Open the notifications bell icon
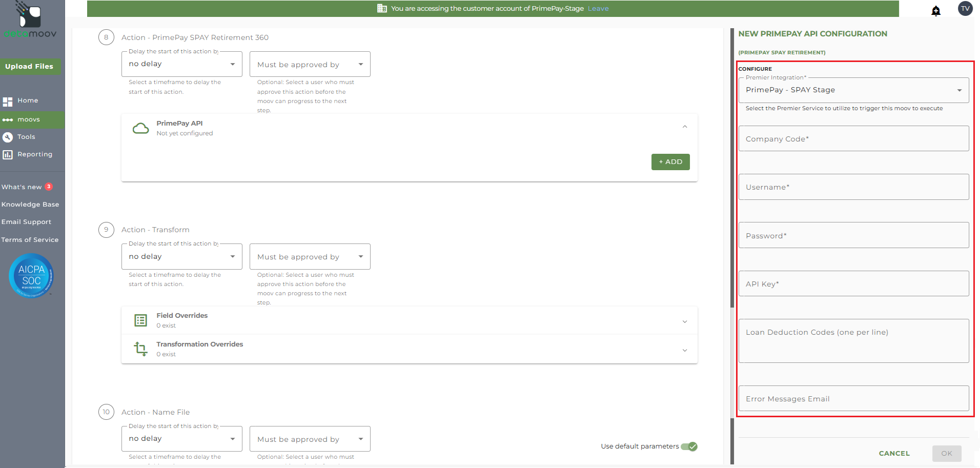The image size is (980, 468). [x=936, y=11]
